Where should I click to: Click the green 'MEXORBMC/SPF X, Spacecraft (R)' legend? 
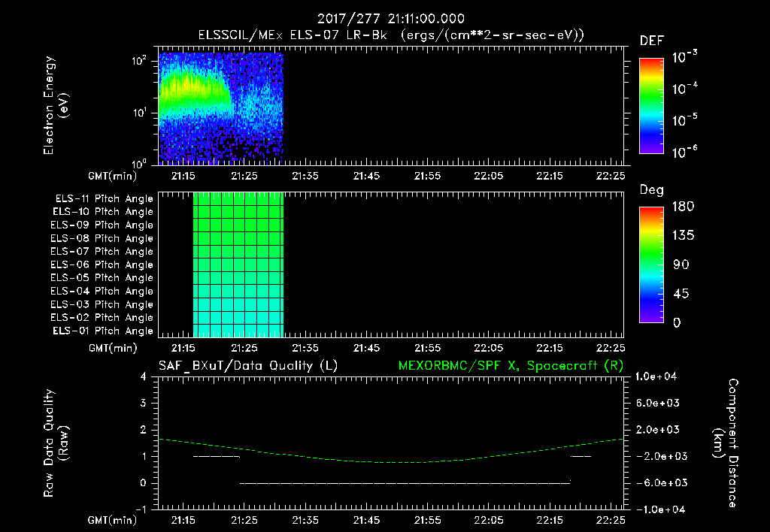coord(511,366)
